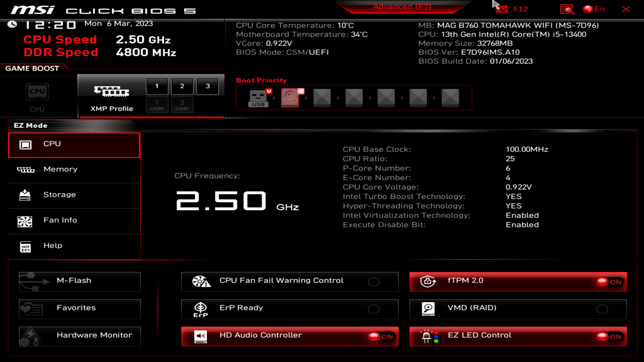Turn off the fTPM 2.0 toggle
The image size is (644, 362).
(x=609, y=282)
